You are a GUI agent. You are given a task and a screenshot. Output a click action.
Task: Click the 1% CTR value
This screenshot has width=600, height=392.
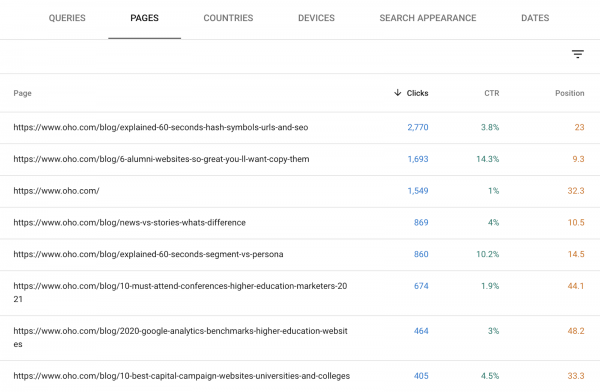494,191
